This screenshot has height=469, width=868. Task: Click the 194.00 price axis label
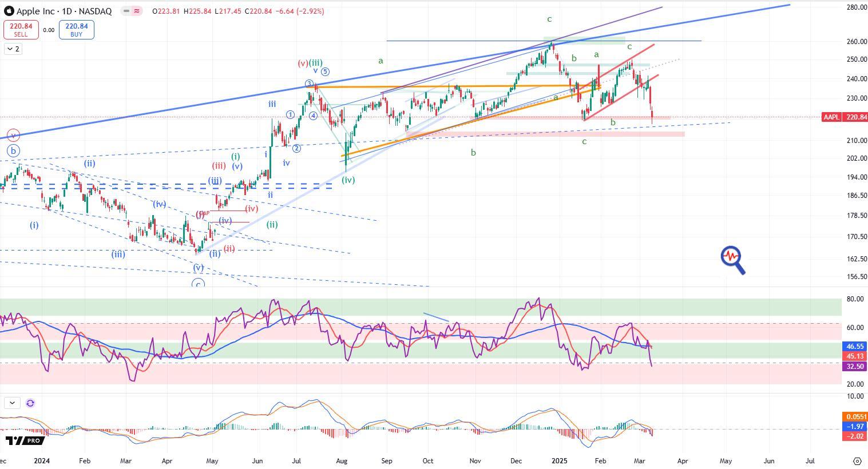coord(857,177)
